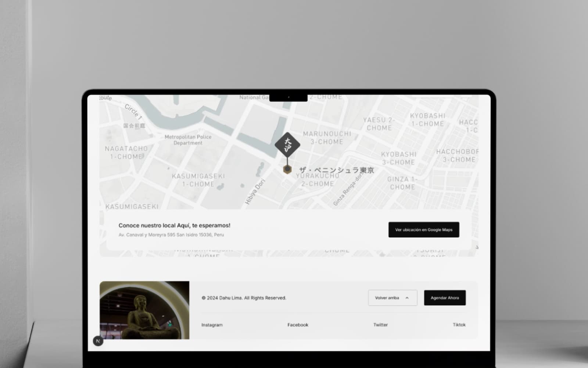This screenshot has width=588, height=368.
Task: Click the Agendar Ahora button
Action: [x=445, y=298]
